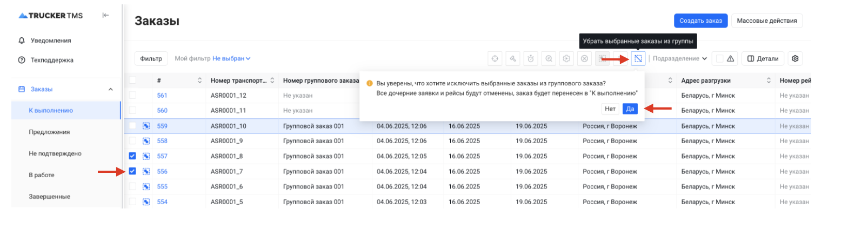Toggle the select-all header checkbox
This screenshot has width=868, height=229.
132,80
